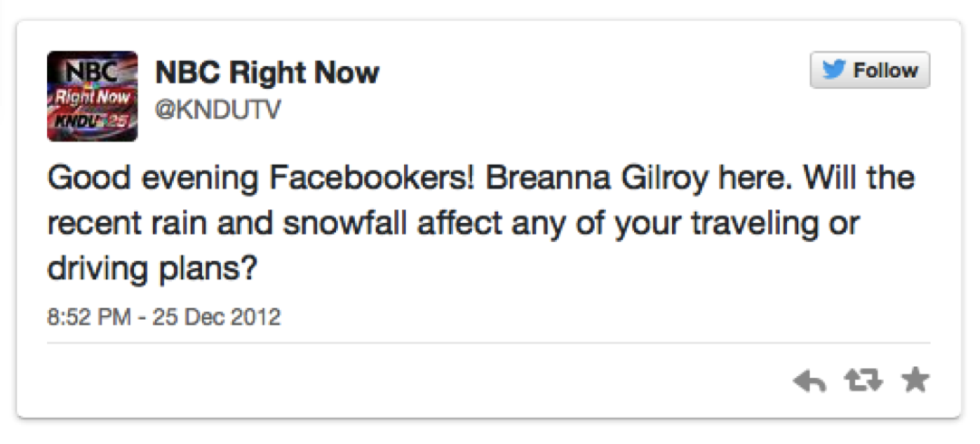Click the word "Follow" on the button
980x444 pixels.
[885, 71]
